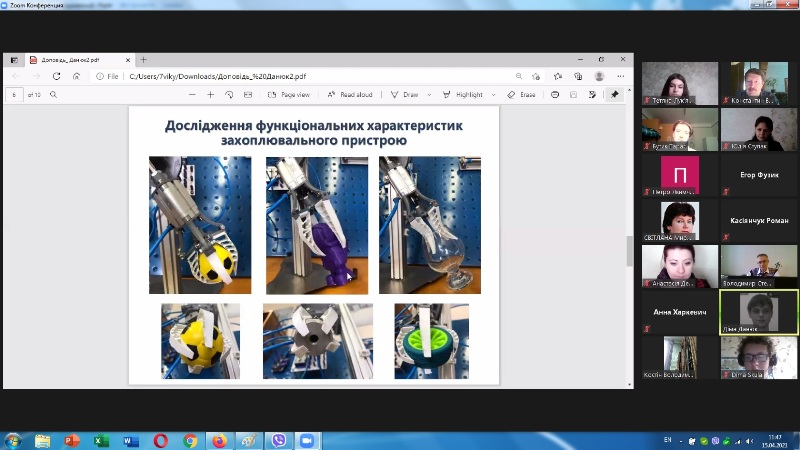Click the Windows Start button
800x450 pixels.
click(x=14, y=440)
